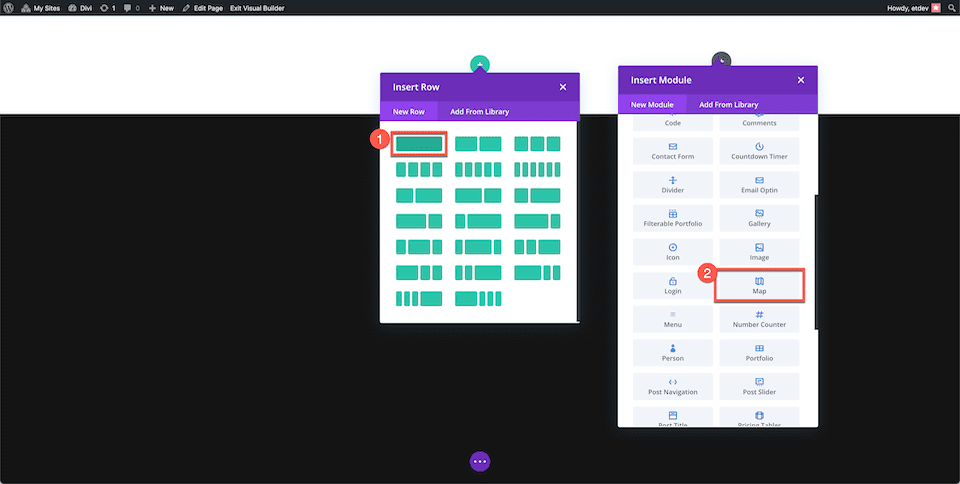Insert the Post Slider module
The image size is (960, 484).
(759, 387)
